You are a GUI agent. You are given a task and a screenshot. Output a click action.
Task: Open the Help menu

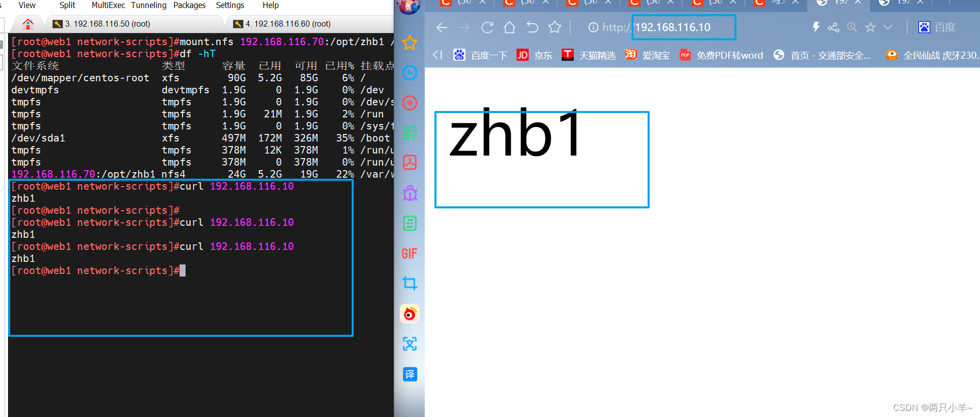pos(270,5)
